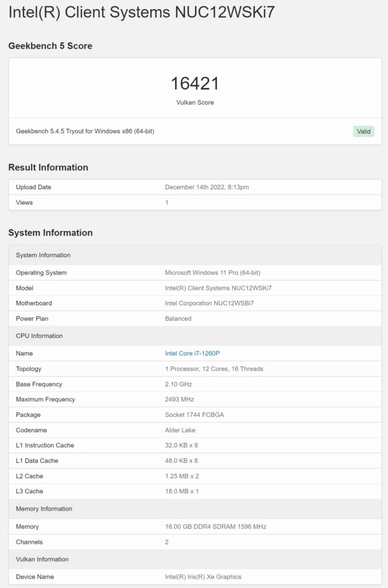The image size is (388, 588).
Task: Click the Channels label
Action: click(29, 542)
